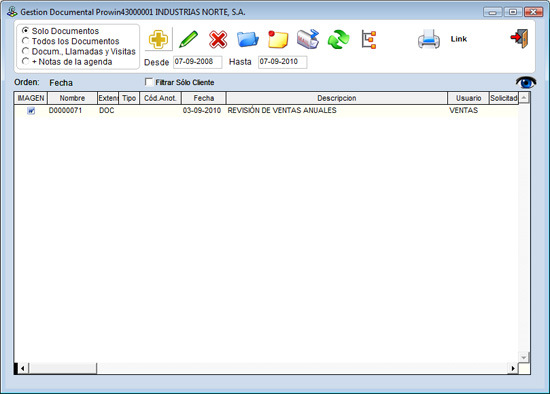This screenshot has height=394, width=550.
Task: Exit via the door icon
Action: coord(519,38)
